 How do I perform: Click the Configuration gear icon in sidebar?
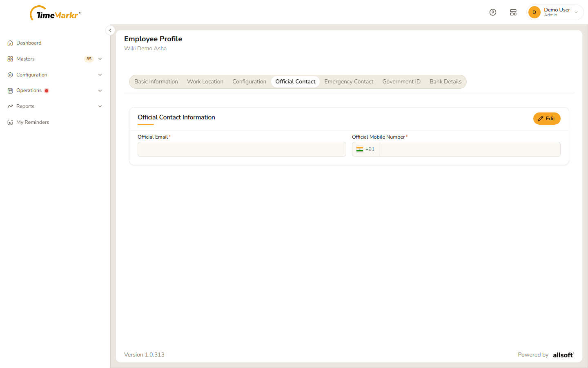click(x=10, y=75)
